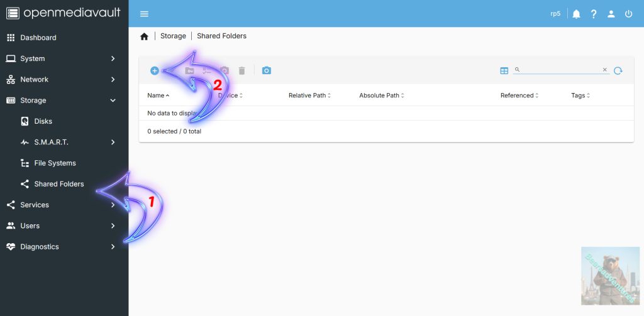Open the user account menu
This screenshot has height=316, width=644.
[x=611, y=14]
